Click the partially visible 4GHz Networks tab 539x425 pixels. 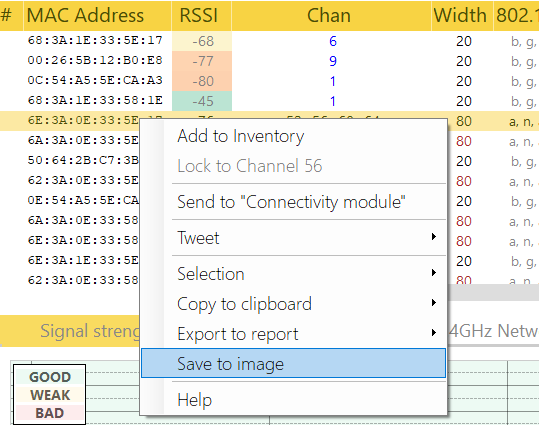(494, 331)
